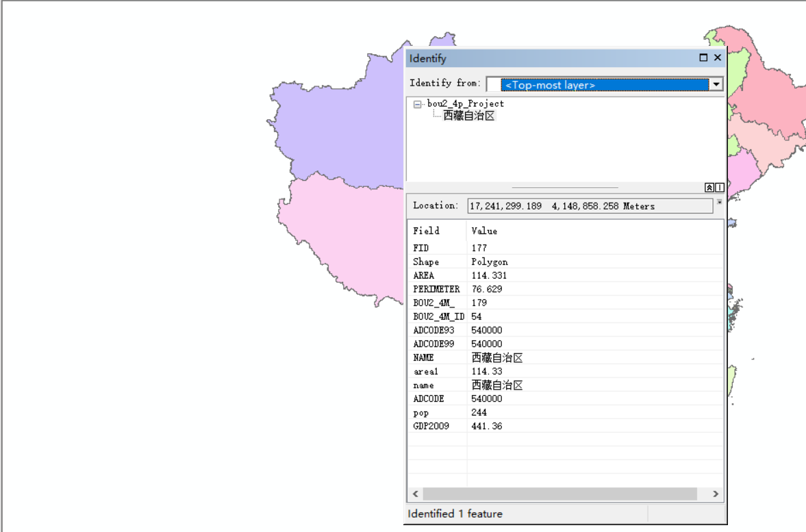Click the double-chevron collapse icon above Location
806x532 pixels.
coord(709,187)
